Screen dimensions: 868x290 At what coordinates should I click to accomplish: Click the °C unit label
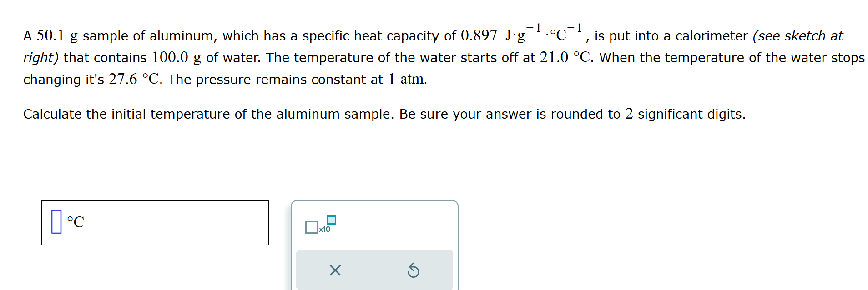pos(75,223)
